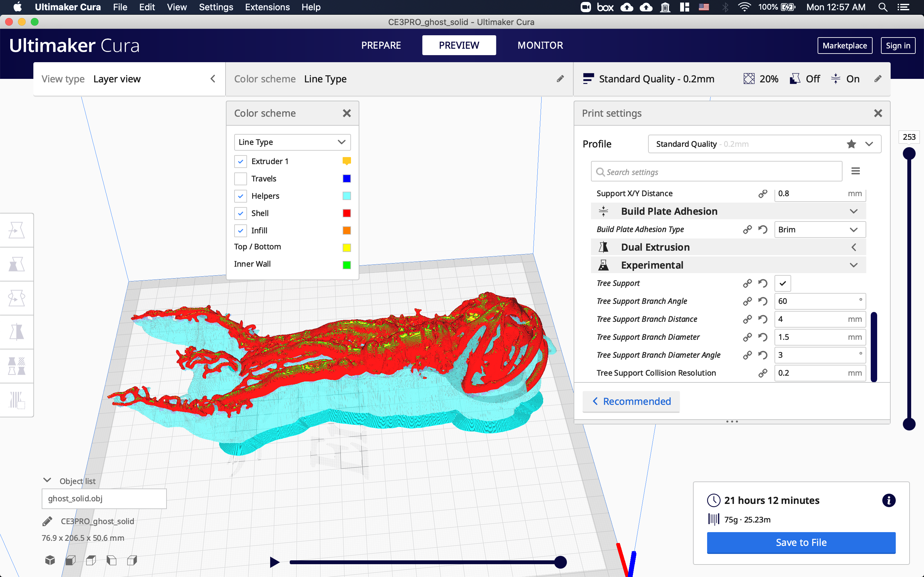The height and width of the screenshot is (577, 924).
Task: Switch to the MONITOR tab
Action: tap(540, 45)
